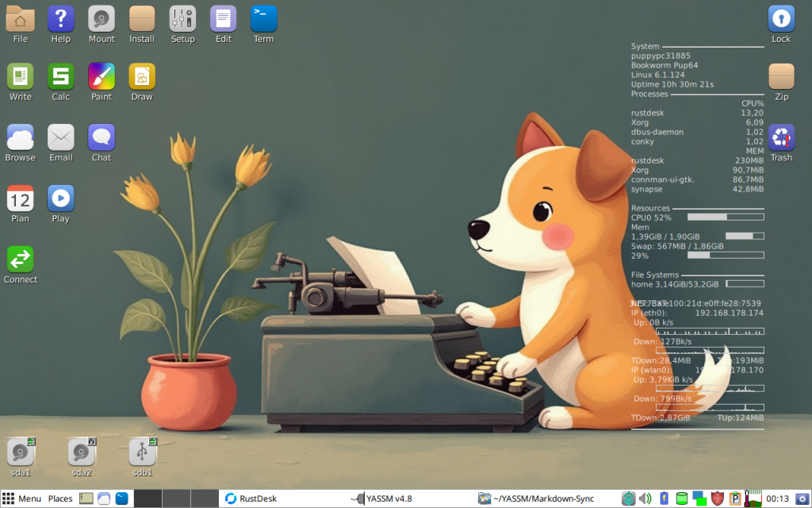Launch the Mount drives icon
The width and height of the screenshot is (812, 508).
point(101,19)
